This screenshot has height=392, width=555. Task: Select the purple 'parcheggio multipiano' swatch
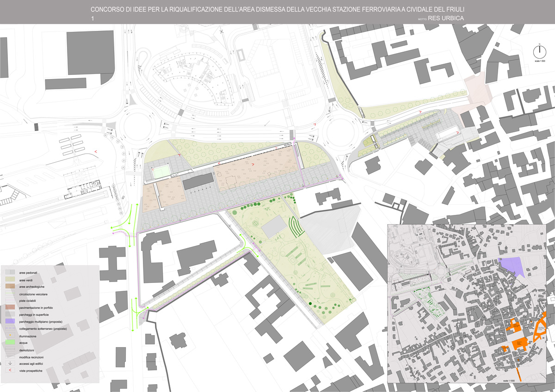(x=10, y=322)
